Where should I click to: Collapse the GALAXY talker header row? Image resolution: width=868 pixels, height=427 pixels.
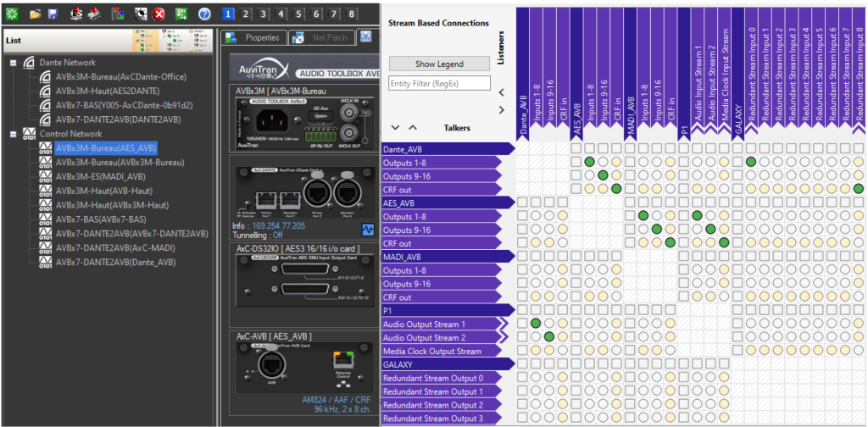click(448, 364)
